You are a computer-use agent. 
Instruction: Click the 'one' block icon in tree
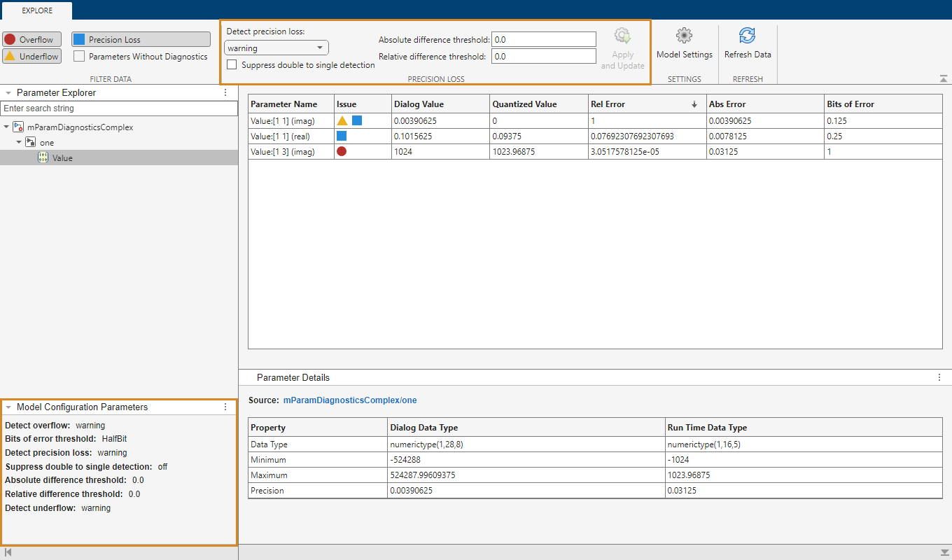point(31,143)
